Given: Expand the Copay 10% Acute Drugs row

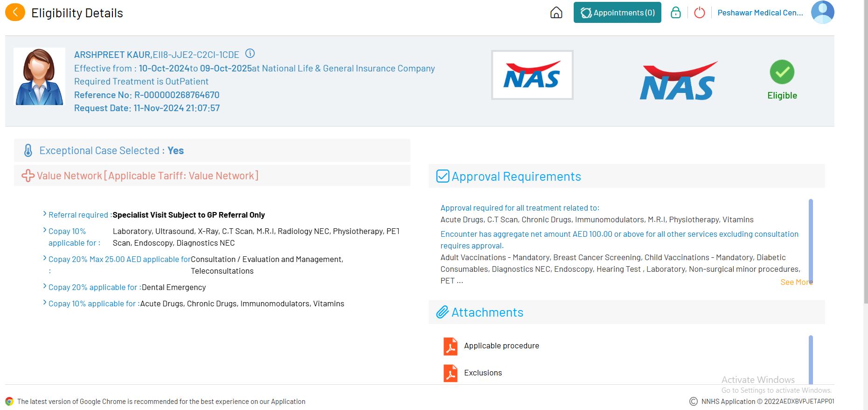Looking at the screenshot, I should click(45, 303).
